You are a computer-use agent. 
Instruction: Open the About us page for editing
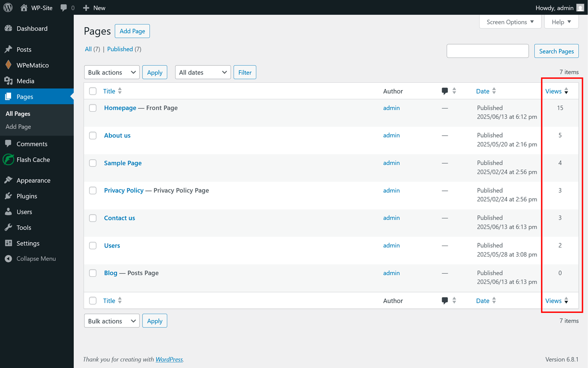coord(117,135)
